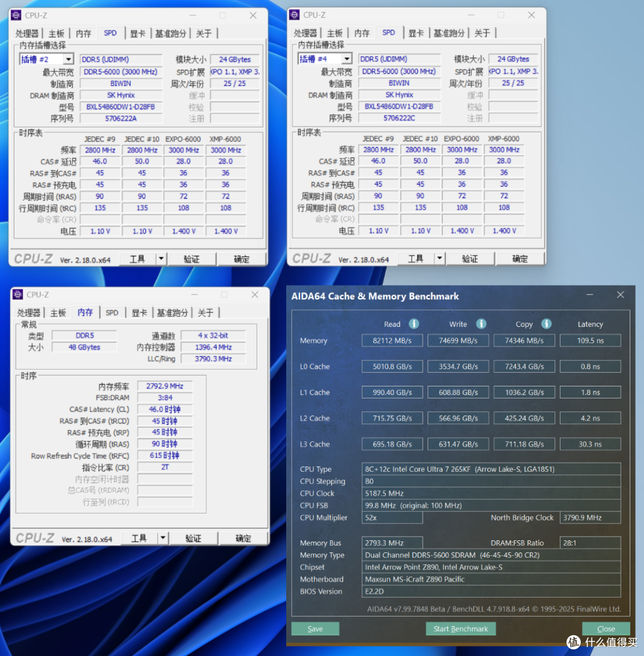The image size is (644, 656).
Task: Click 验证 button in memory CPU-Z window
Action: [x=193, y=539]
